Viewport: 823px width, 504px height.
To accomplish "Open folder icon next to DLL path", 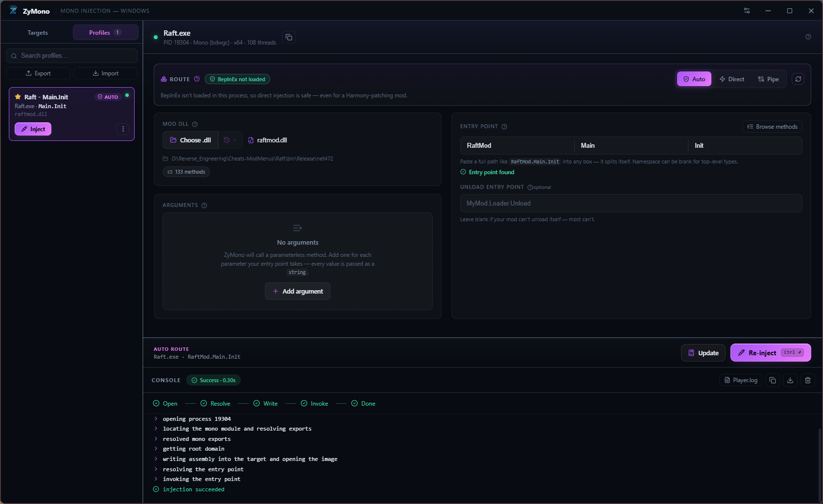I will (165, 159).
